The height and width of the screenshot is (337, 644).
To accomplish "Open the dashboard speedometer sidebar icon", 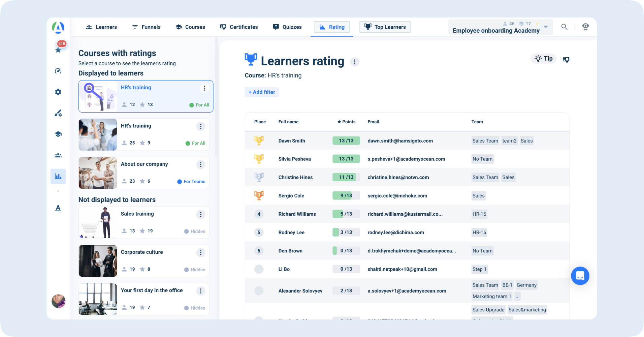I will coord(58,71).
